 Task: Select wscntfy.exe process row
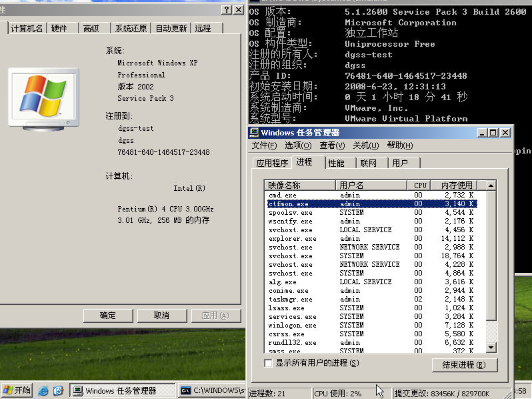point(372,221)
